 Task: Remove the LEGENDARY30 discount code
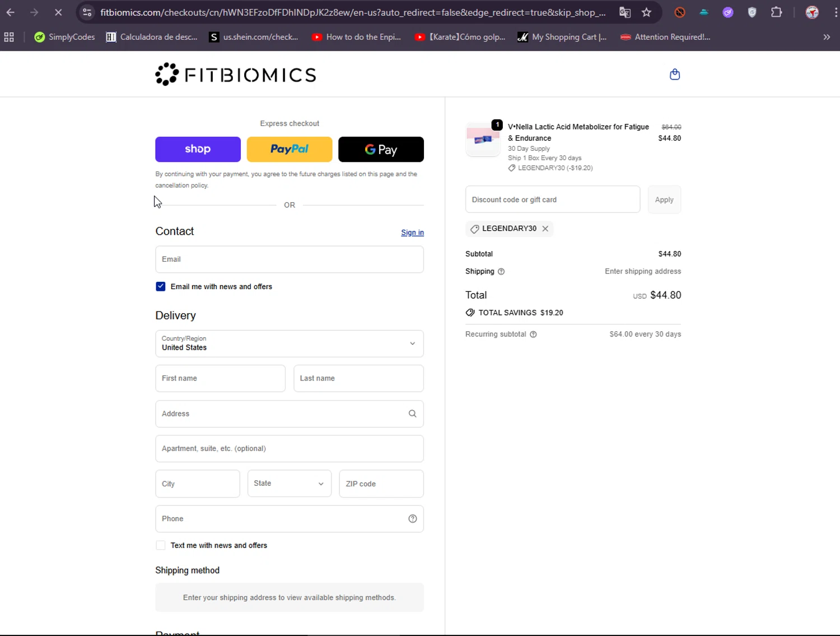point(545,229)
